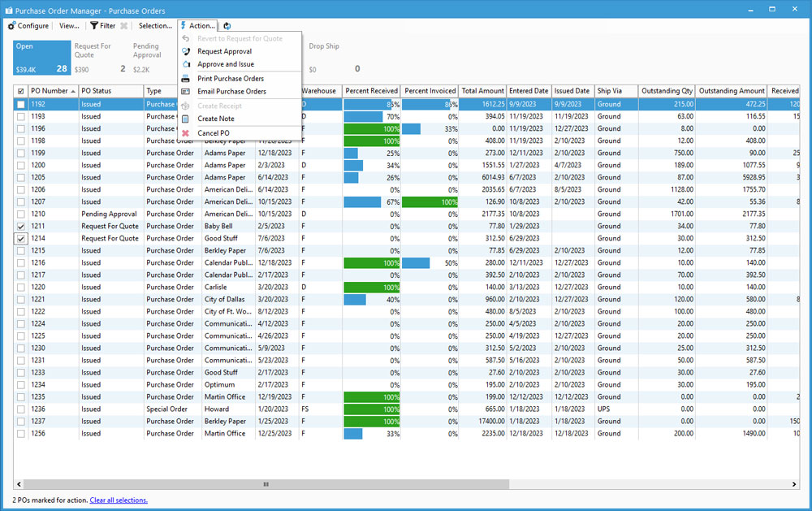Check the checkbox for PO 1192

coord(21,105)
